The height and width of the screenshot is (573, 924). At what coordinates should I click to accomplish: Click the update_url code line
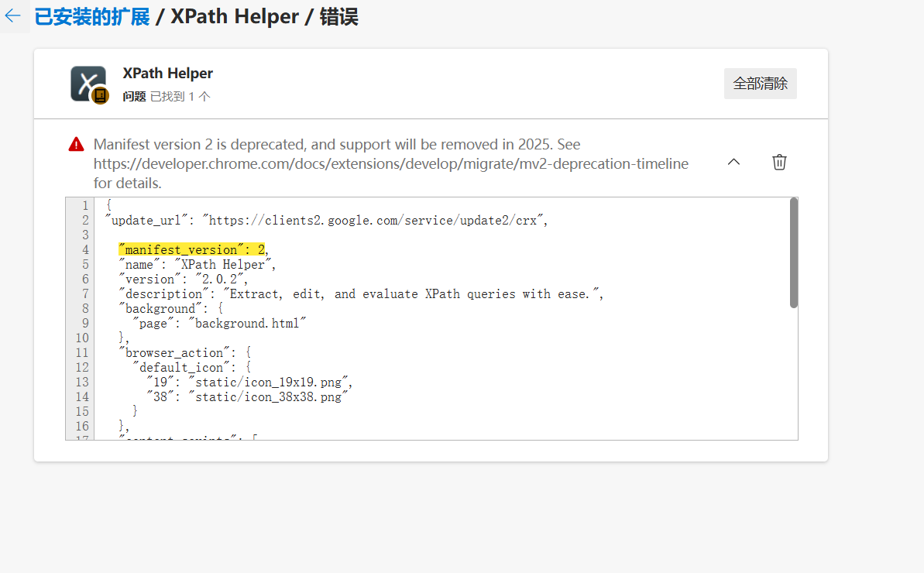[x=327, y=220]
